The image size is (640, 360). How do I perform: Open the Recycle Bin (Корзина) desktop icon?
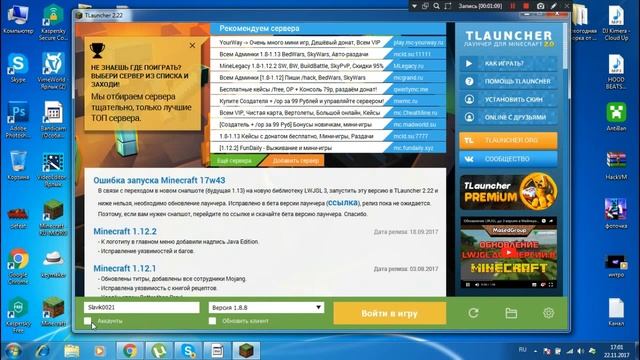point(18,165)
